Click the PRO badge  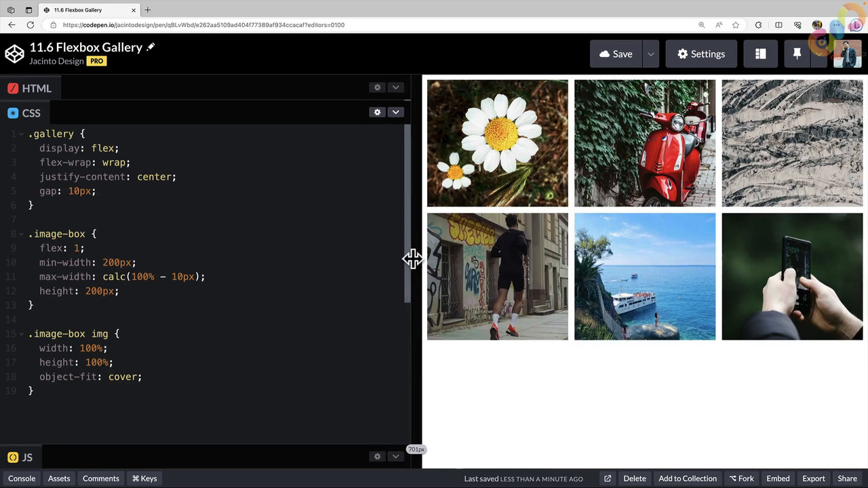tap(96, 61)
